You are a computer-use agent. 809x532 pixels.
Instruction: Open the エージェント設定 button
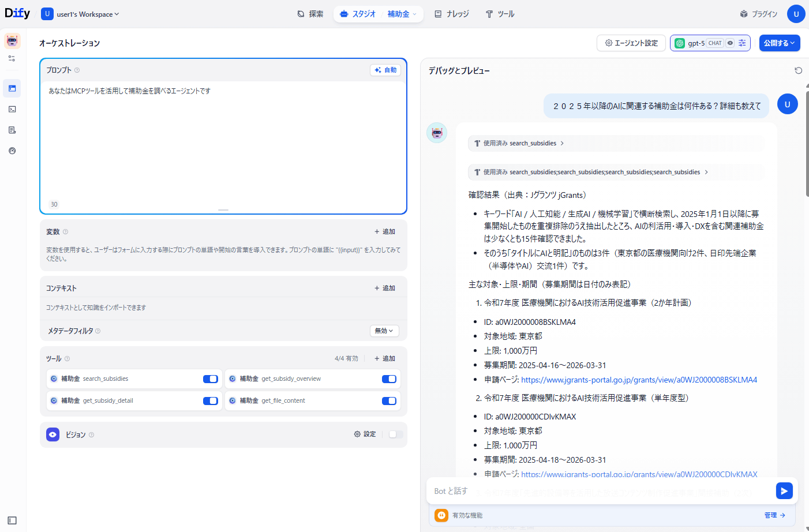point(631,43)
